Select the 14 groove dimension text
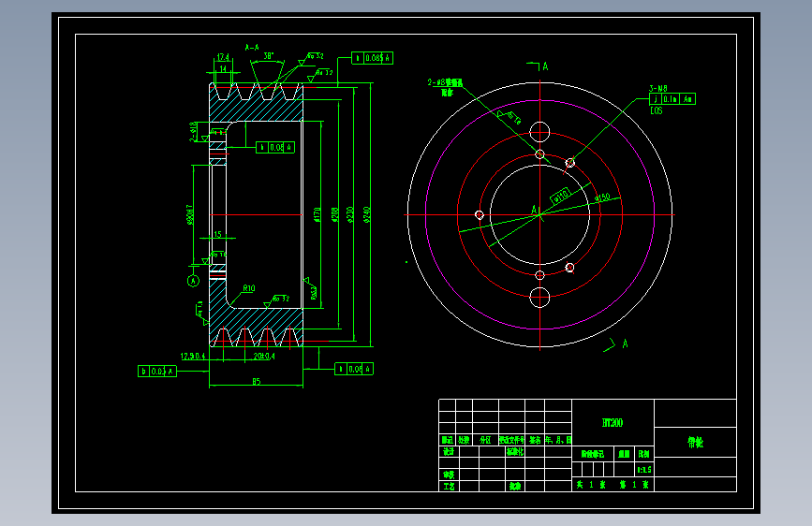The width and height of the screenshot is (812, 526). (223, 68)
